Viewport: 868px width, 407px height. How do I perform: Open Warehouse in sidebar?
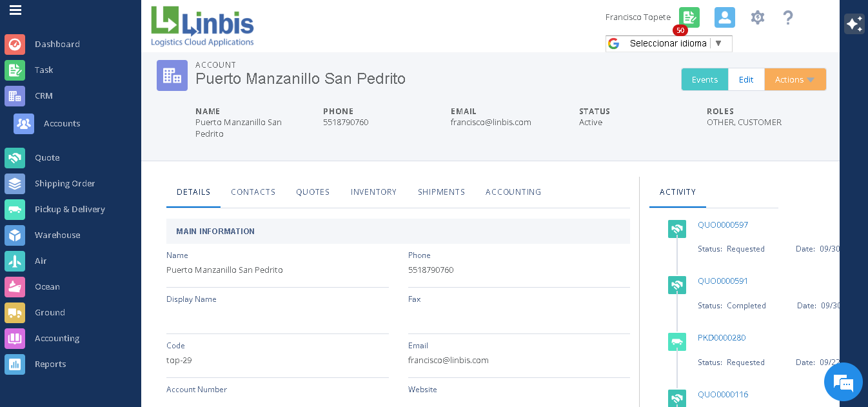57,235
